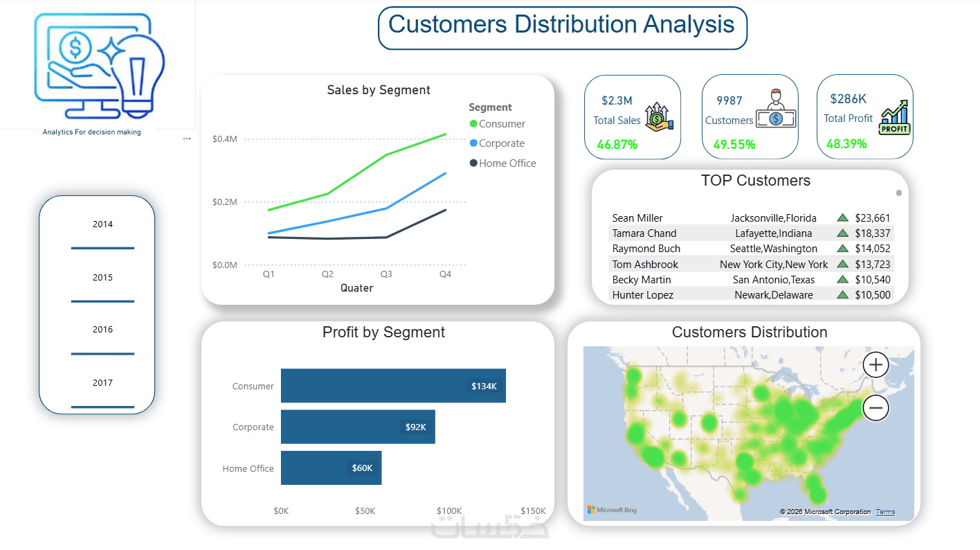
Task: Filter by year 2017 in slicer
Action: 102,383
